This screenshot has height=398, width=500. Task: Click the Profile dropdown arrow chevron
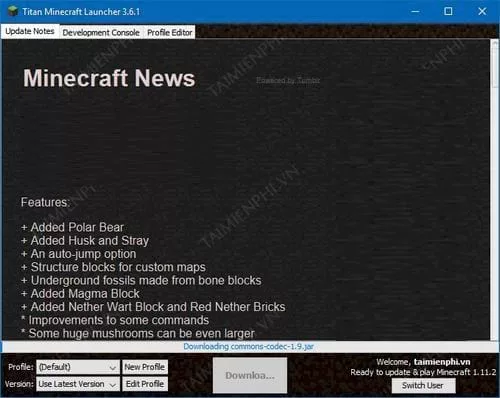(x=113, y=368)
